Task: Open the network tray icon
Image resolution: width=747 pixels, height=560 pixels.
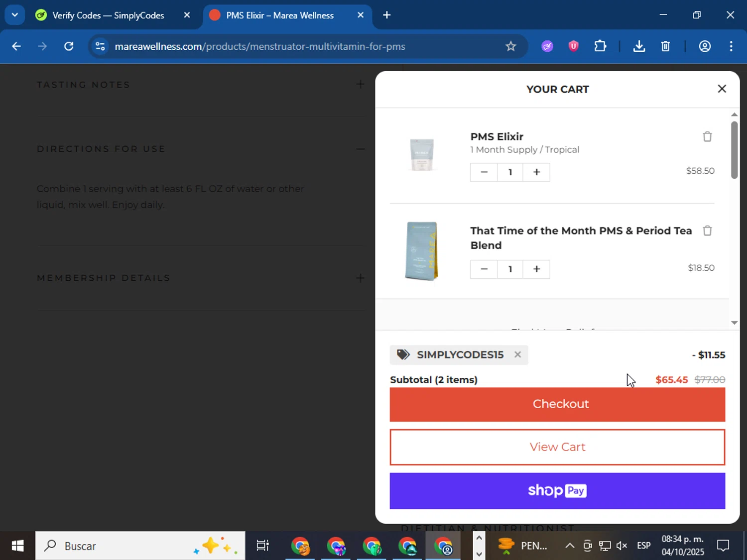Action: 605,546
